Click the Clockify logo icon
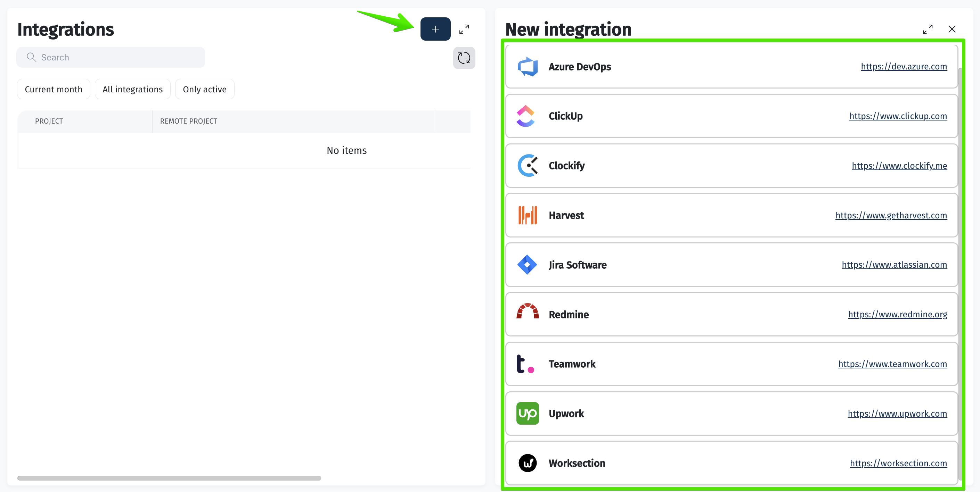The height and width of the screenshot is (492, 980). coord(527,165)
